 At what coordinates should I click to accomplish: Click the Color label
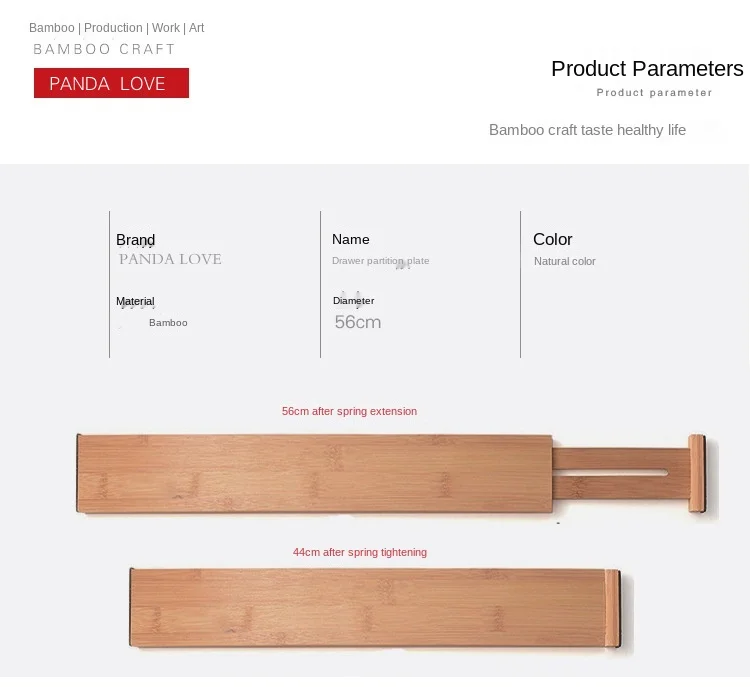(x=553, y=240)
